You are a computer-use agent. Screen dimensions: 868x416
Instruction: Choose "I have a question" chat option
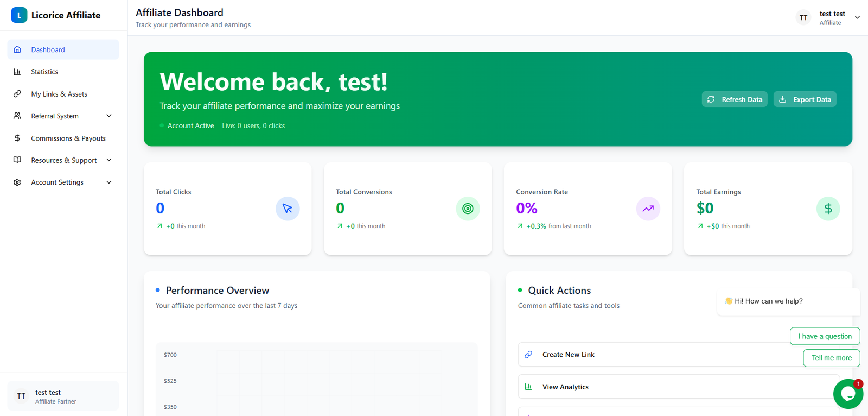pos(825,336)
